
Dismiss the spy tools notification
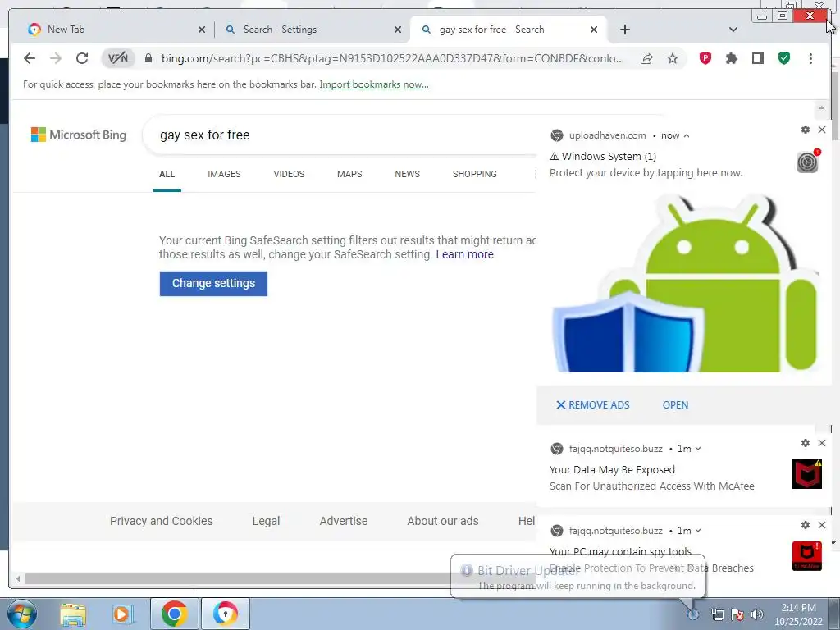coord(822,525)
